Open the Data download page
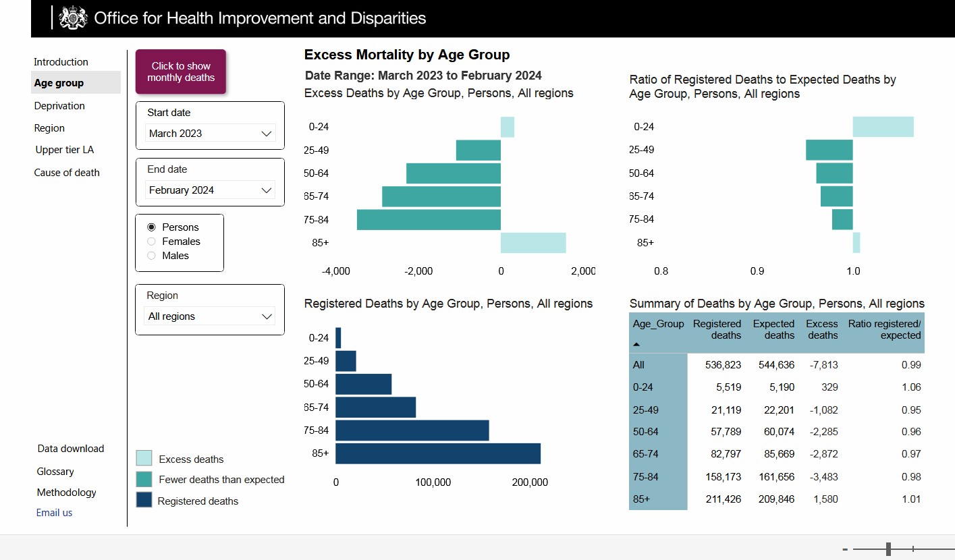 [71, 449]
